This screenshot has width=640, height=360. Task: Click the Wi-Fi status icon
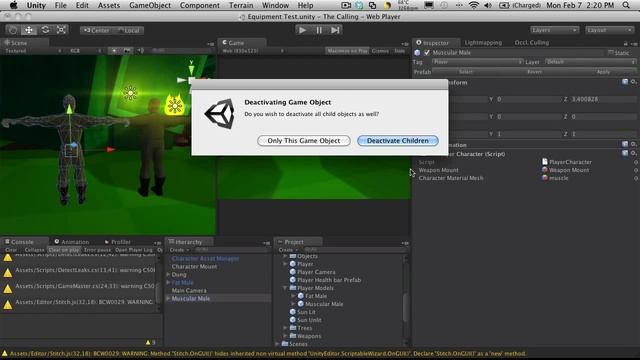coord(473,5)
